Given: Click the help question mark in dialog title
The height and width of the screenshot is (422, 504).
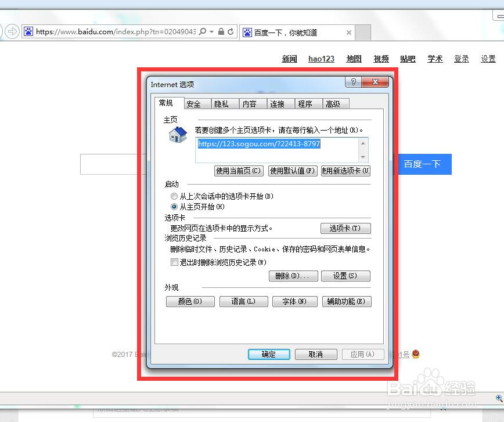Looking at the screenshot, I should (x=353, y=82).
